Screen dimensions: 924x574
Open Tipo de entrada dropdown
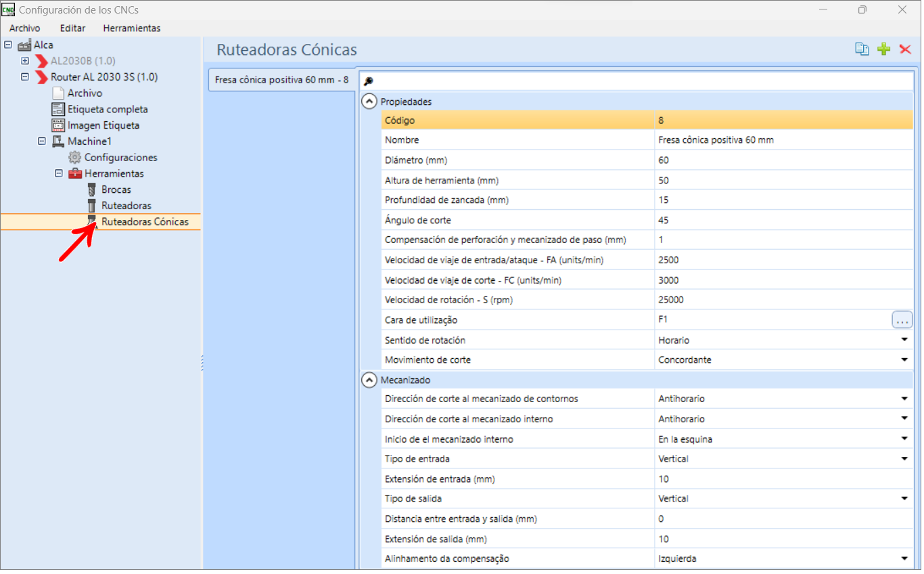pos(904,459)
